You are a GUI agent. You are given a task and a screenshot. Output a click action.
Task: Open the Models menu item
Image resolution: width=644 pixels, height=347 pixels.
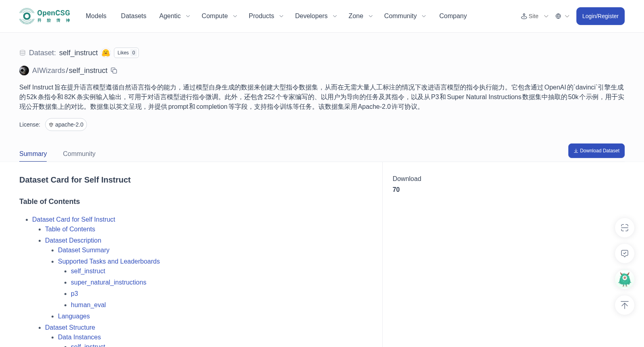(96, 16)
